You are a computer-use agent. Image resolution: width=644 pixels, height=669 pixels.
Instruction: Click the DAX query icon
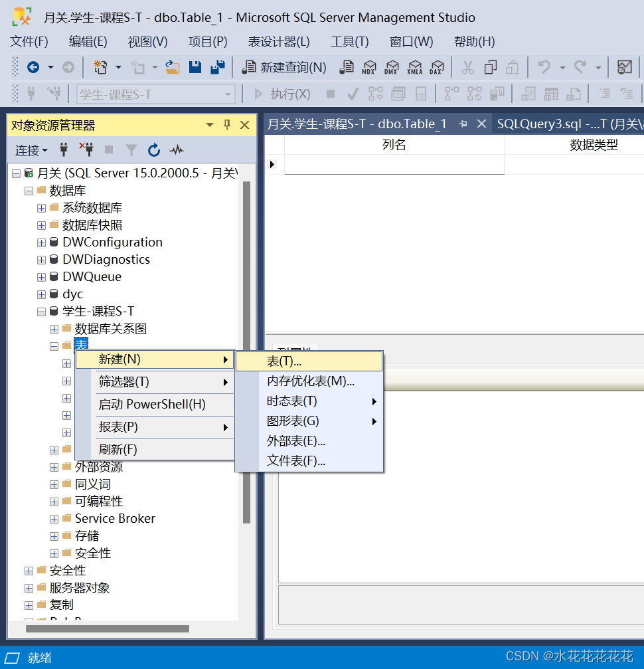click(x=437, y=67)
